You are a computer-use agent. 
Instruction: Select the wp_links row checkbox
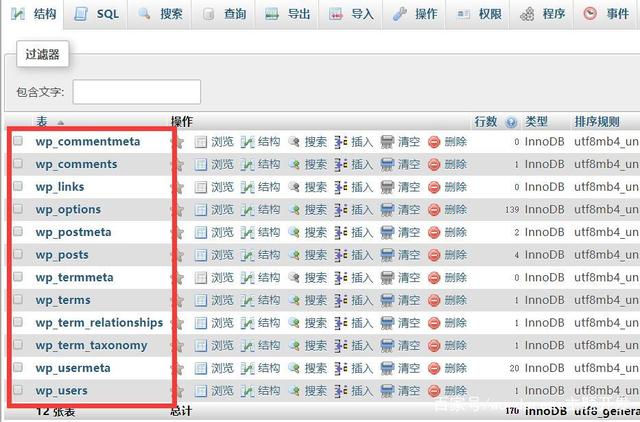coord(18,186)
